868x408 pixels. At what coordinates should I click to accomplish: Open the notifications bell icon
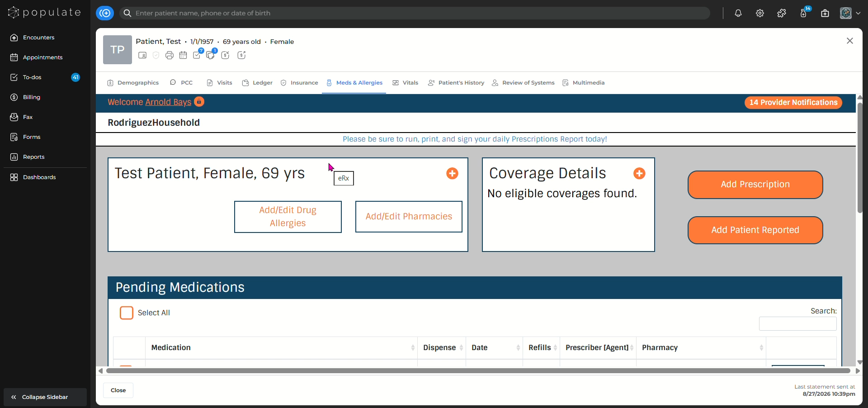point(738,13)
